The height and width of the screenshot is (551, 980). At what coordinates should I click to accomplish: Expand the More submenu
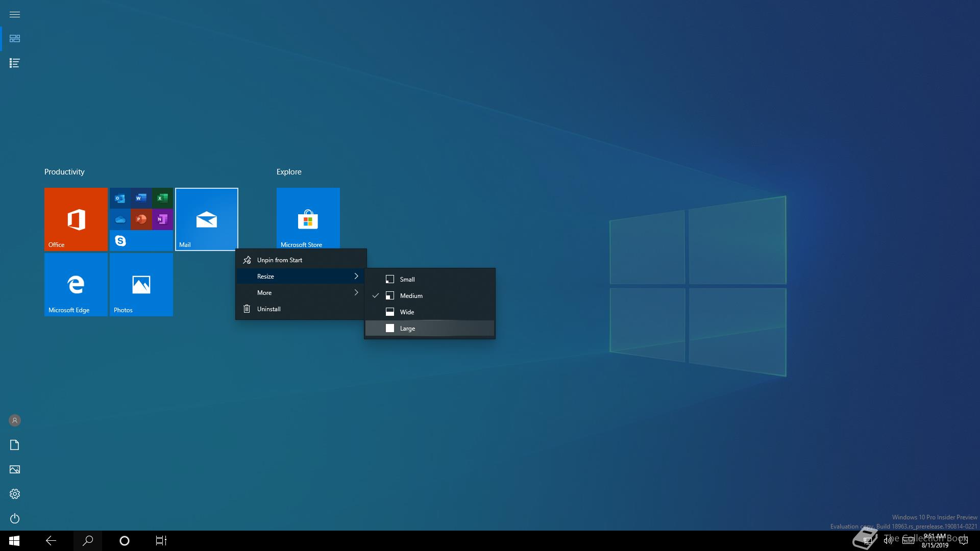(x=301, y=293)
